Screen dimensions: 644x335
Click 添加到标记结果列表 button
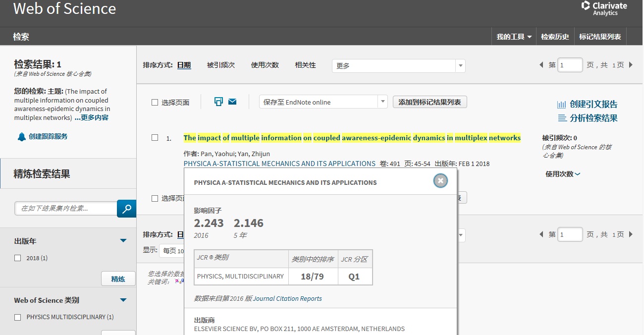429,102
